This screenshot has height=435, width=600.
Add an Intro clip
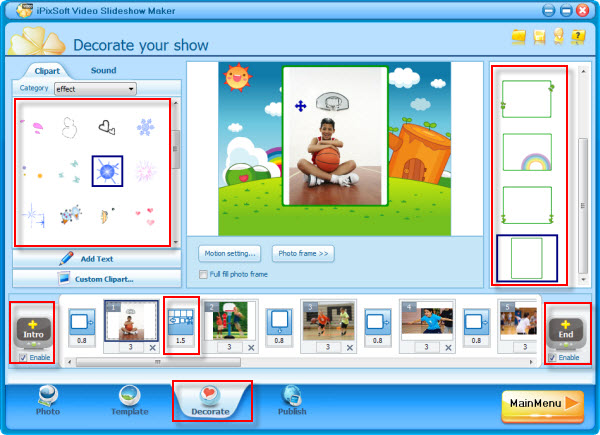tap(34, 332)
